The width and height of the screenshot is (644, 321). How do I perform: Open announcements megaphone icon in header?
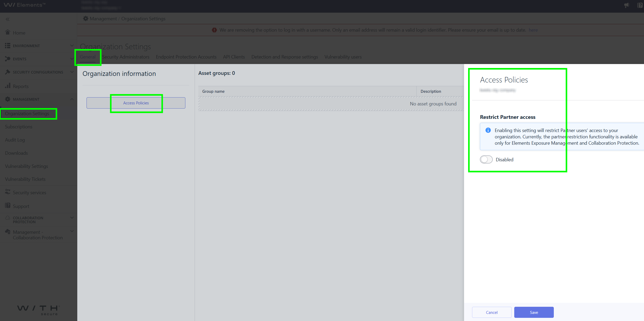click(627, 5)
